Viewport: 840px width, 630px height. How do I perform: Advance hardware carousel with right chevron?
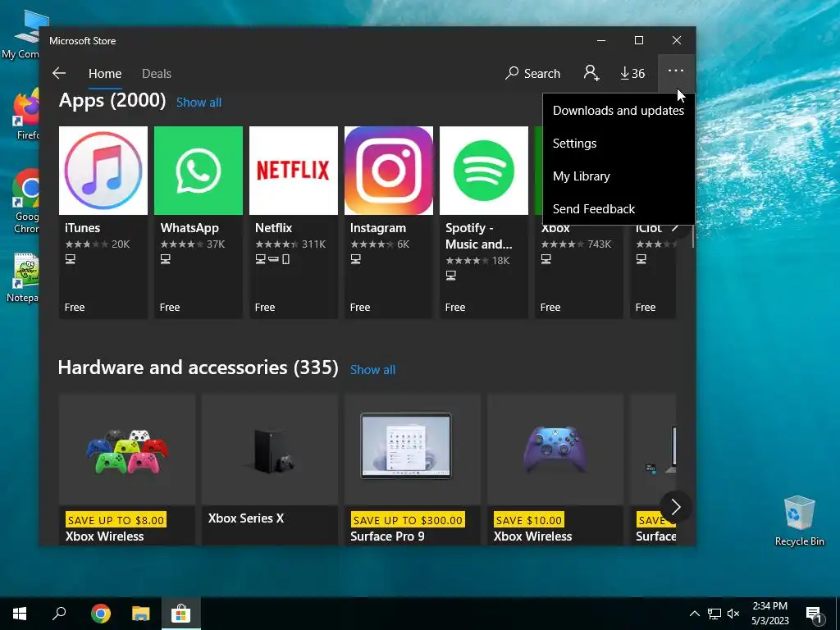pyautogui.click(x=676, y=507)
